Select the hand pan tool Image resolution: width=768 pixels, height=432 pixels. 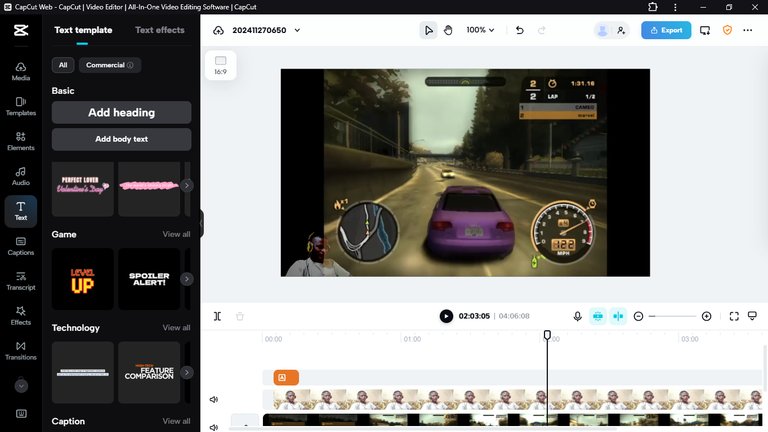click(448, 30)
